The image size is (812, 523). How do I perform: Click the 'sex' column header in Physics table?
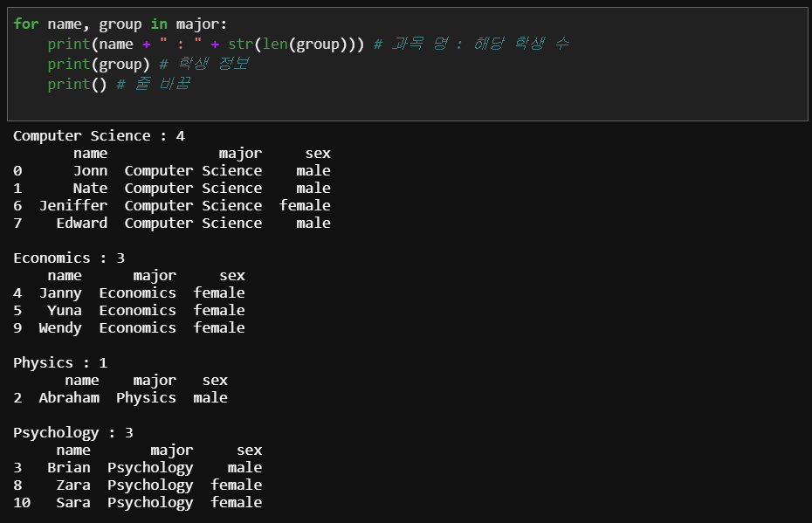point(215,381)
